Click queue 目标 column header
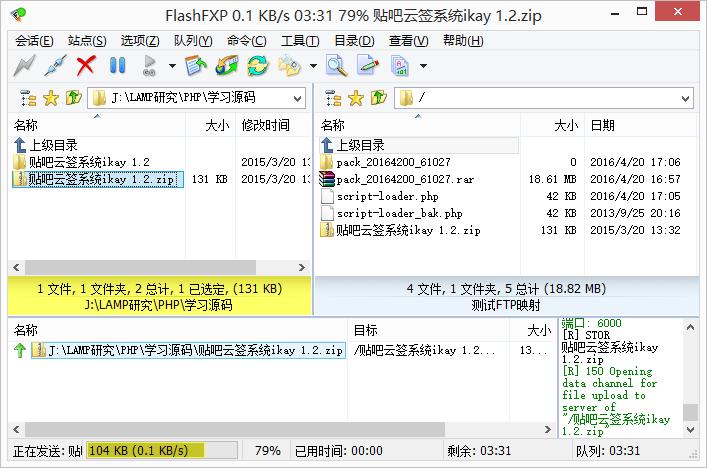707x468 pixels. click(428, 330)
